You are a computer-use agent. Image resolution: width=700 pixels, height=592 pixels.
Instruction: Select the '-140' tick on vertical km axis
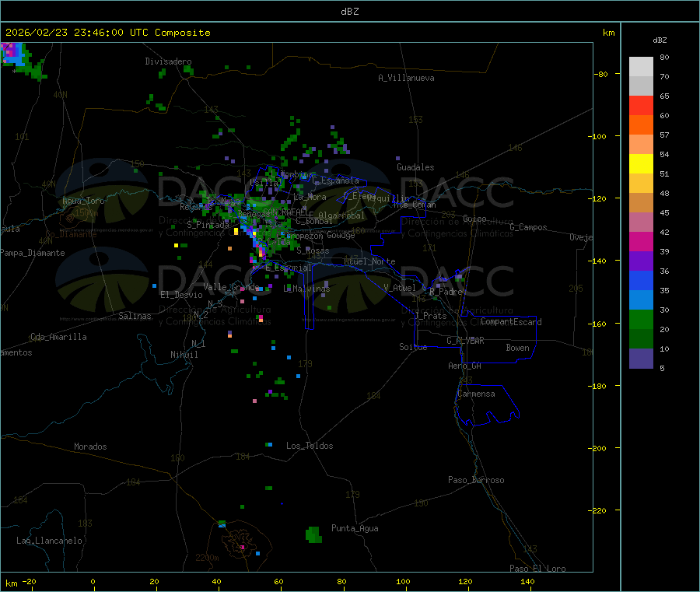click(x=597, y=261)
